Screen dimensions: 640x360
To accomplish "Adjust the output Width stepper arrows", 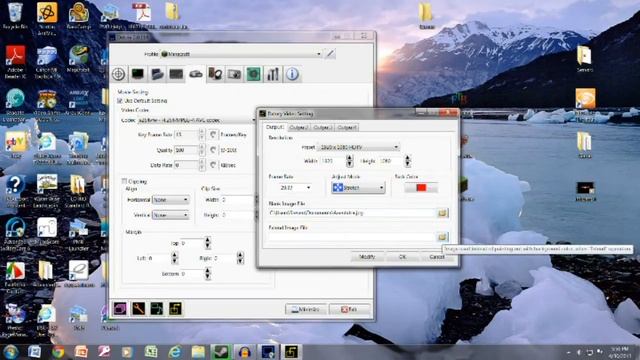I will (349, 161).
